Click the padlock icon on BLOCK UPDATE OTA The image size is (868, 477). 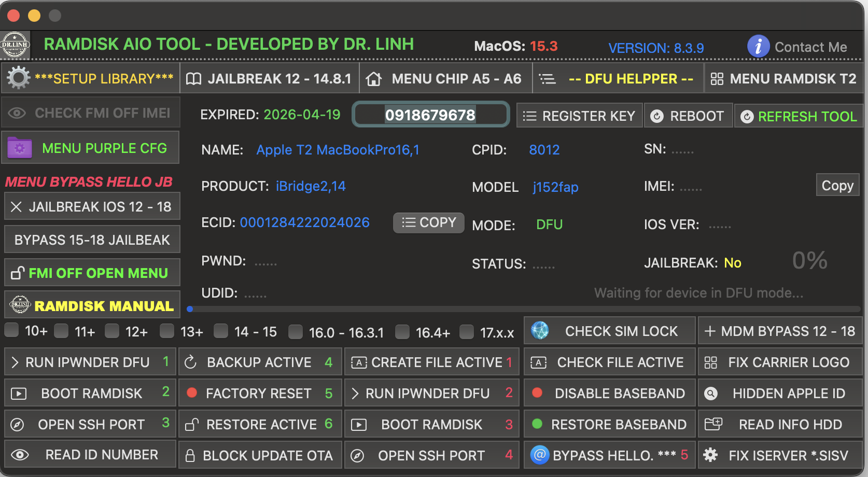coord(190,456)
